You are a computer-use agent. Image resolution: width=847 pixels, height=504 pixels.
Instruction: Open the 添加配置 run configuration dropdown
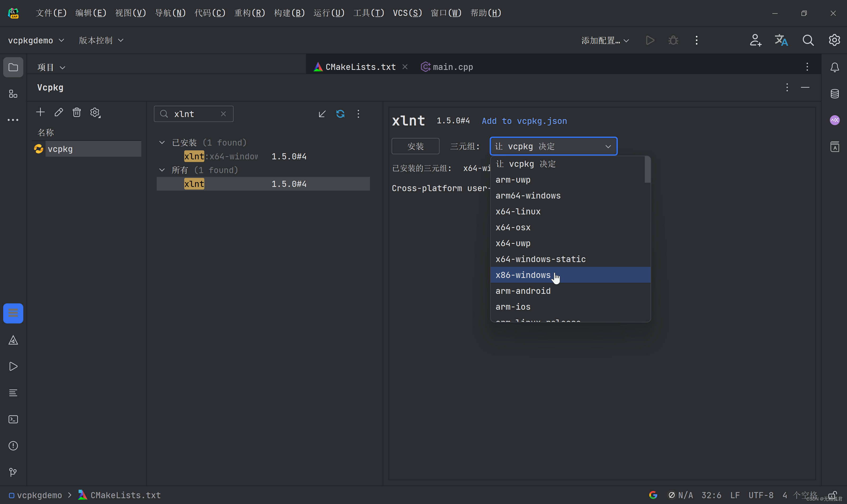tap(605, 40)
